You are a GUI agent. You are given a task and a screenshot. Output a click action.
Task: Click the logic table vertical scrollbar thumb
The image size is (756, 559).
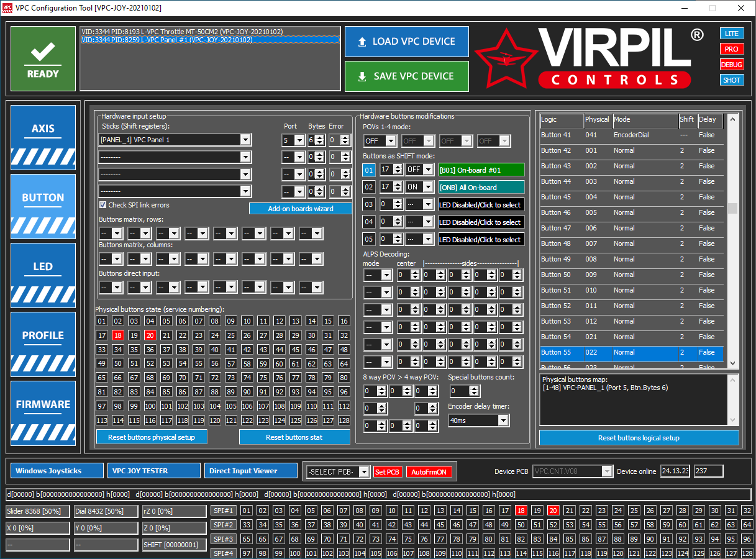732,208
